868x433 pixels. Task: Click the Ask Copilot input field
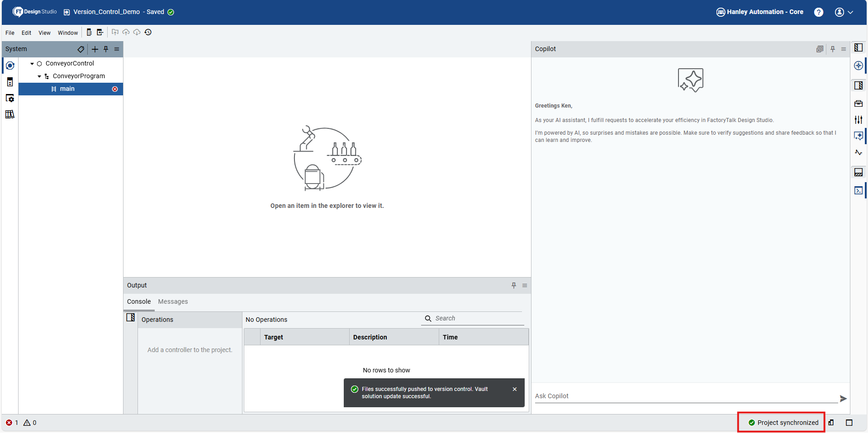[686, 396]
